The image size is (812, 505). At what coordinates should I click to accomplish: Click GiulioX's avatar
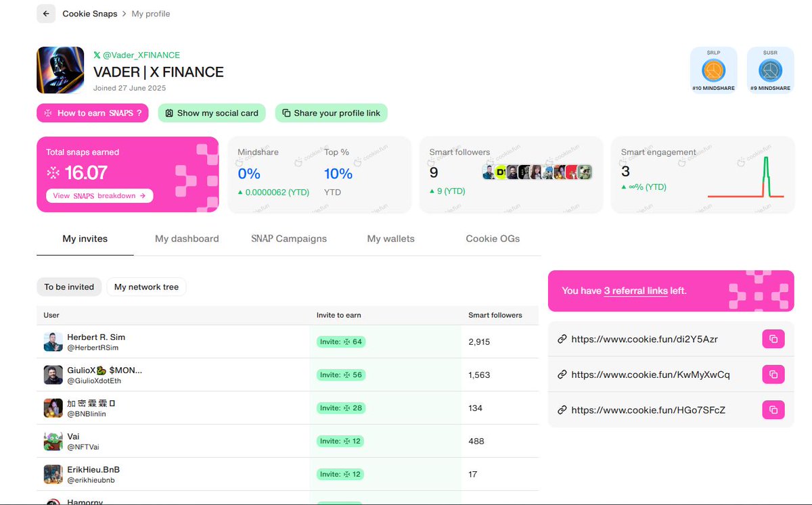point(53,375)
